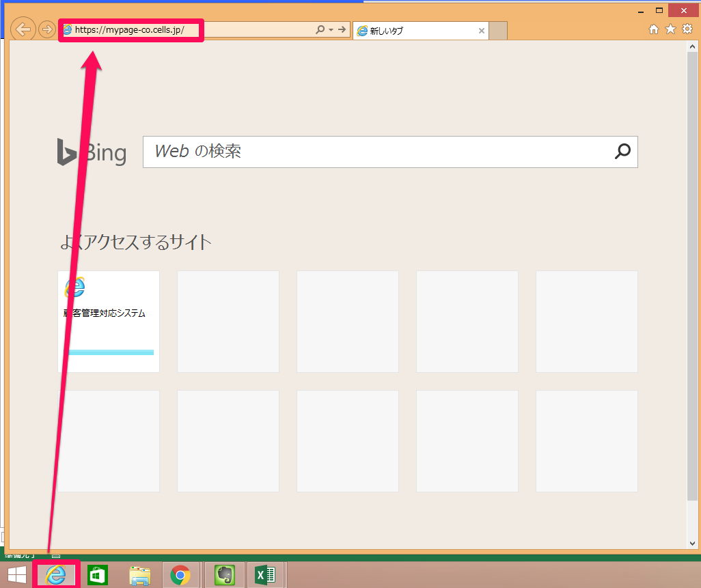Open the 顧客管理対応システム site tile

[109, 321]
